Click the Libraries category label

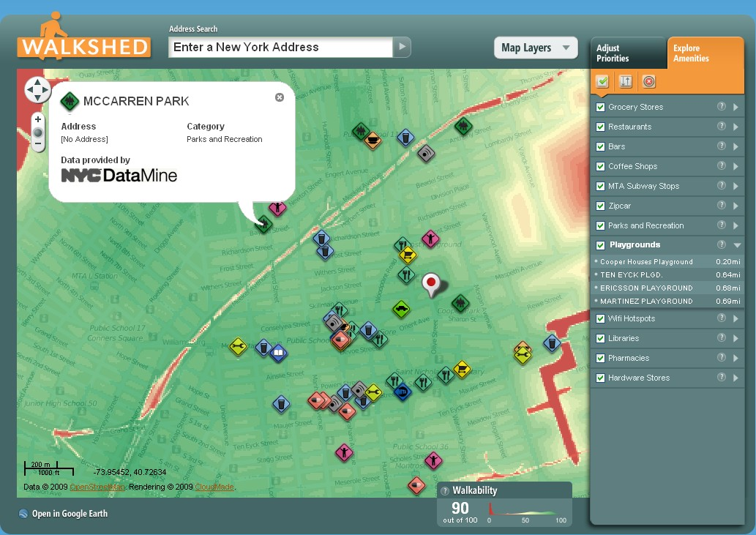coord(624,338)
